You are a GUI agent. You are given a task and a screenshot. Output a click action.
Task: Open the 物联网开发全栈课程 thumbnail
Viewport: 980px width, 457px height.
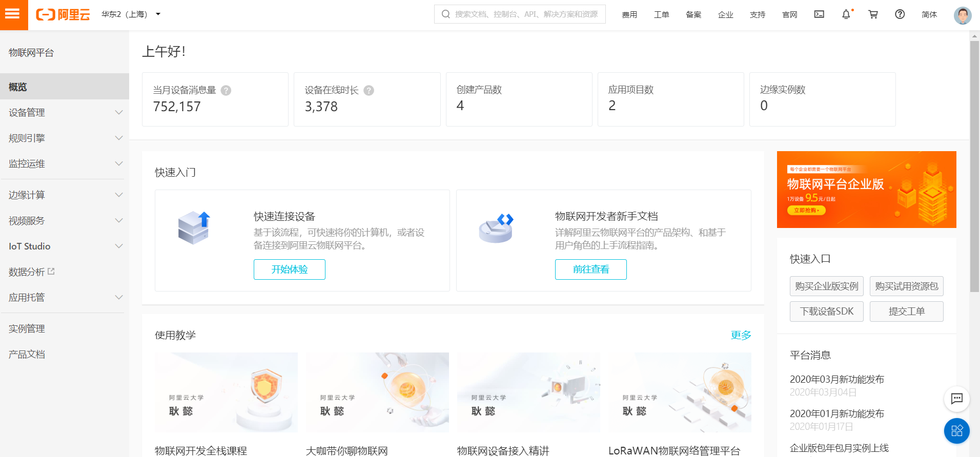click(x=227, y=392)
